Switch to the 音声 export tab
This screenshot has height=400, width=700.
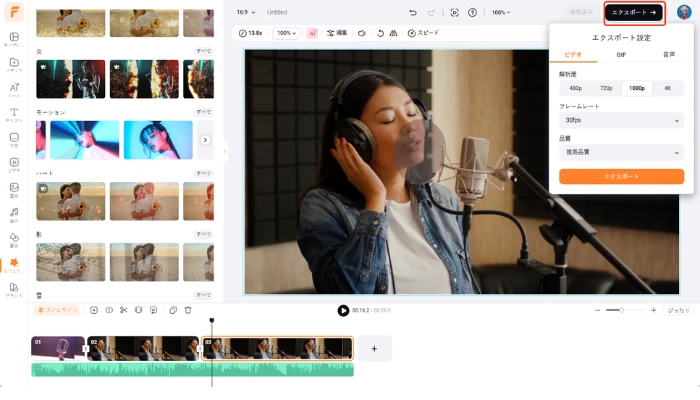pyautogui.click(x=668, y=55)
